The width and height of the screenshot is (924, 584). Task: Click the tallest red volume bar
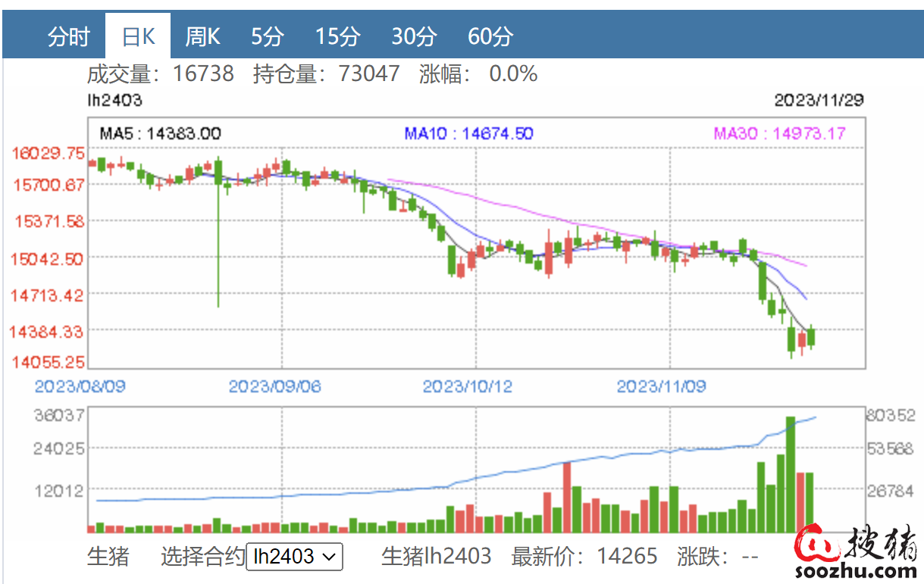pos(566,498)
